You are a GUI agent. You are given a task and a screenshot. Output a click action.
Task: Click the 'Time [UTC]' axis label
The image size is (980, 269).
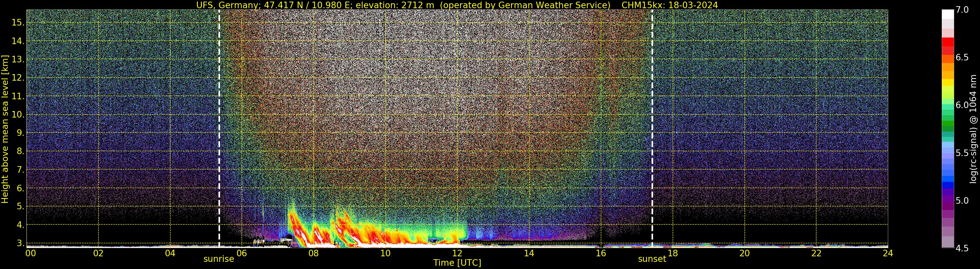[x=457, y=263]
